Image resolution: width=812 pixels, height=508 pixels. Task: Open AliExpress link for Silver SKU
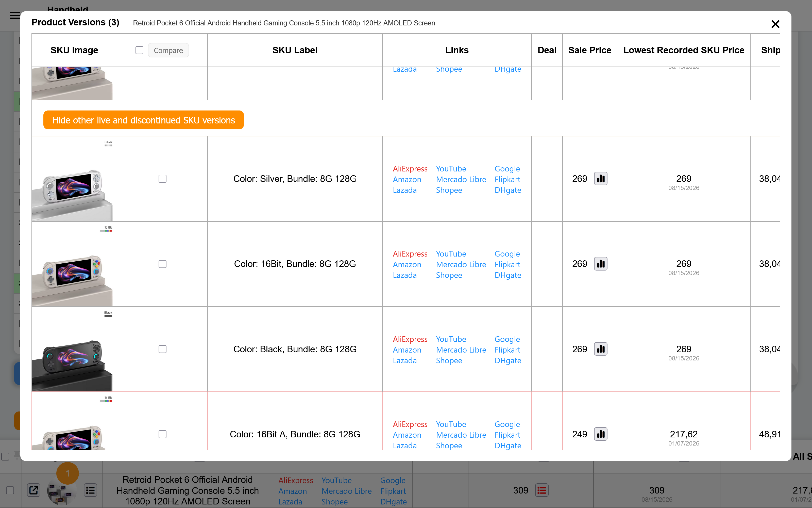[x=410, y=169]
